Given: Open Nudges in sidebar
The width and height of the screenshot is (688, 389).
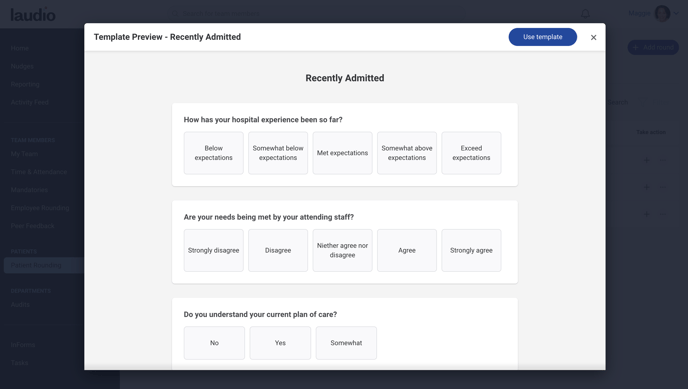Looking at the screenshot, I should 22,66.
